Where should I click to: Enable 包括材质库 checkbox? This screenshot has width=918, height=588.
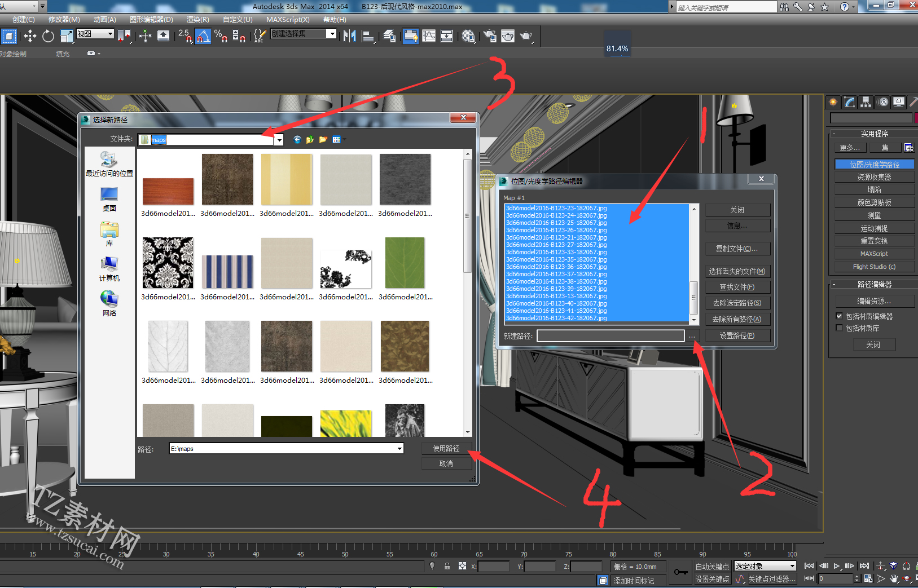[x=839, y=328]
